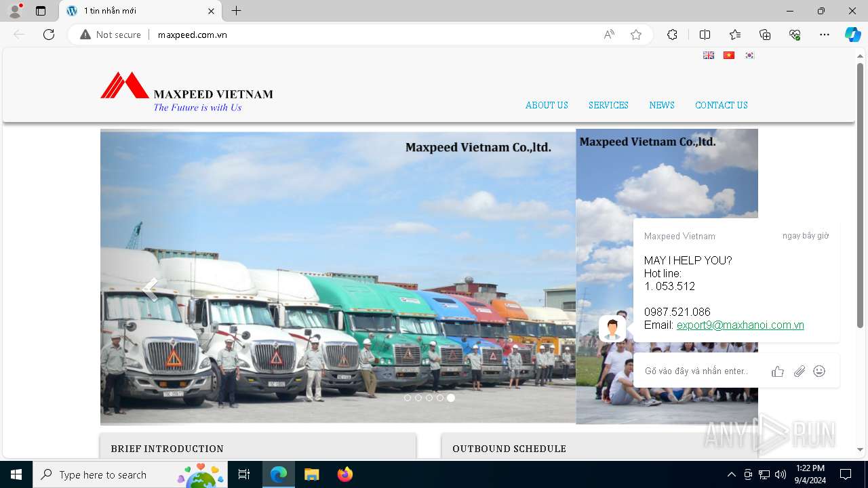868x488 pixels.
Task: Switch site language to Vietnamese flag
Action: click(729, 56)
